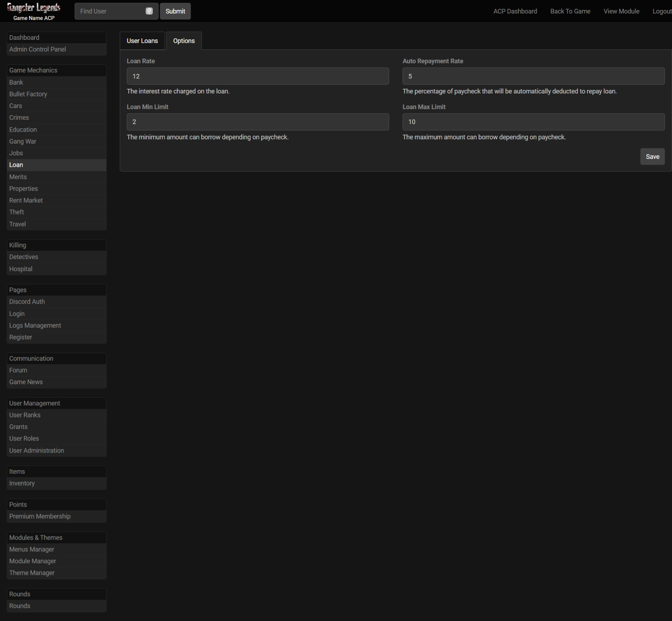The image size is (672, 621).
Task: Open User Administration in sidebar
Action: [36, 451]
